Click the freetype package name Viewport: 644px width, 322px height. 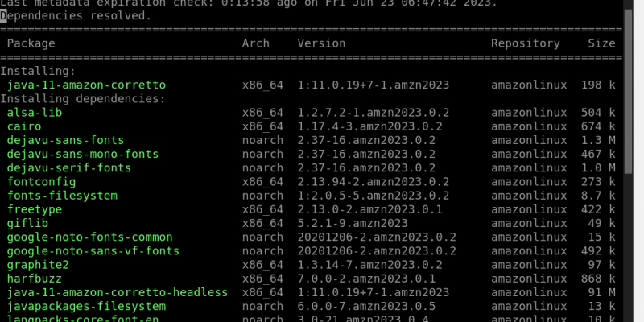click(35, 209)
